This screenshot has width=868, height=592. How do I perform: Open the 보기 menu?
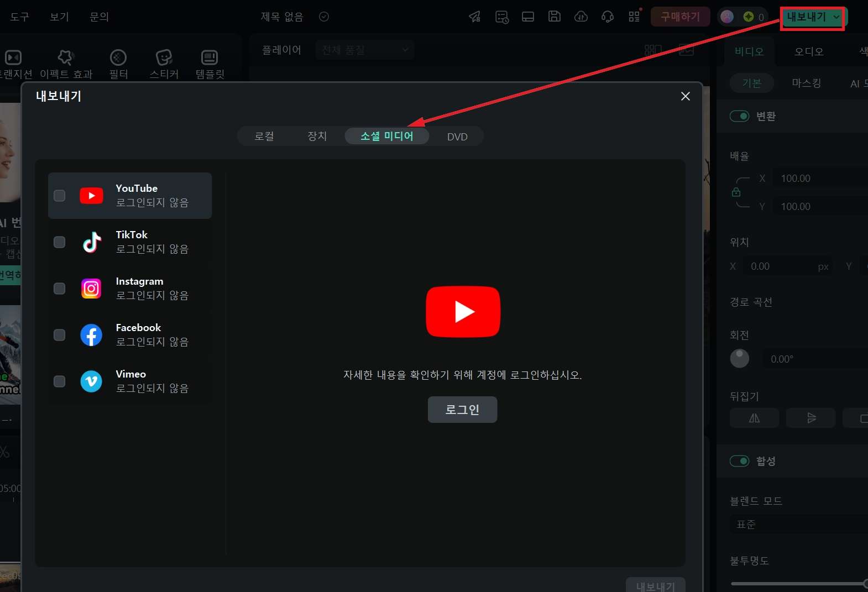[60, 17]
